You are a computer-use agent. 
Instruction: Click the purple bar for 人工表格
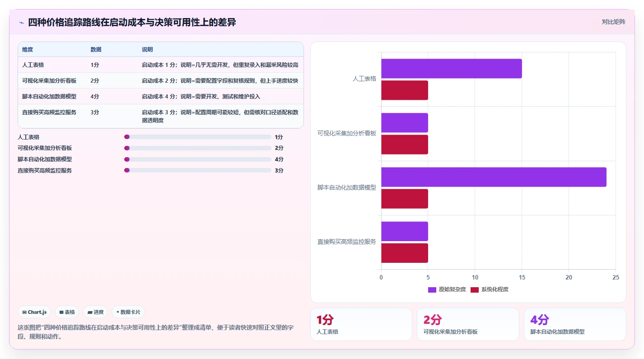click(x=452, y=69)
